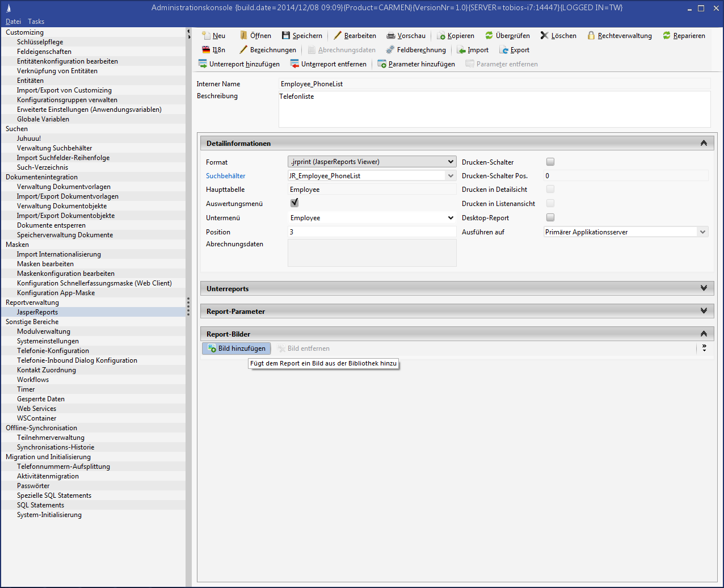Viewport: 724px width, 588px height.
Task: Enable the Drucken-Schalter checkbox
Action: [x=550, y=162]
